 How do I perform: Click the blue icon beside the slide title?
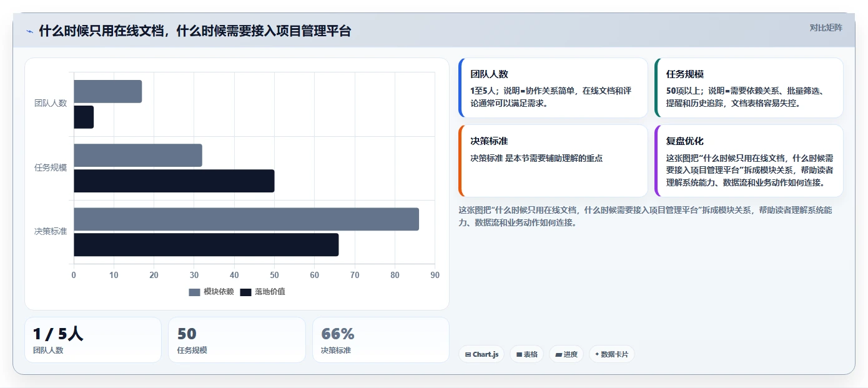tap(29, 31)
